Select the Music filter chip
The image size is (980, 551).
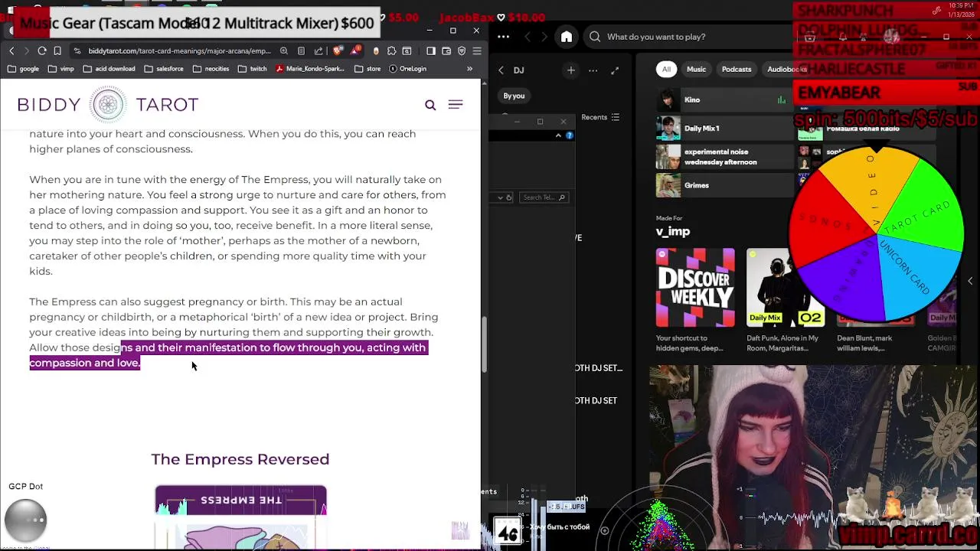696,69
